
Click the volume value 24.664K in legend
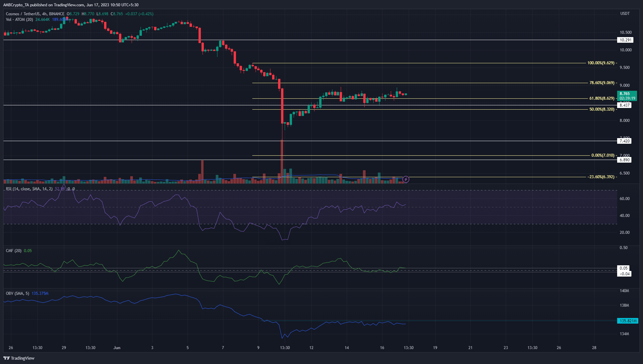click(42, 20)
